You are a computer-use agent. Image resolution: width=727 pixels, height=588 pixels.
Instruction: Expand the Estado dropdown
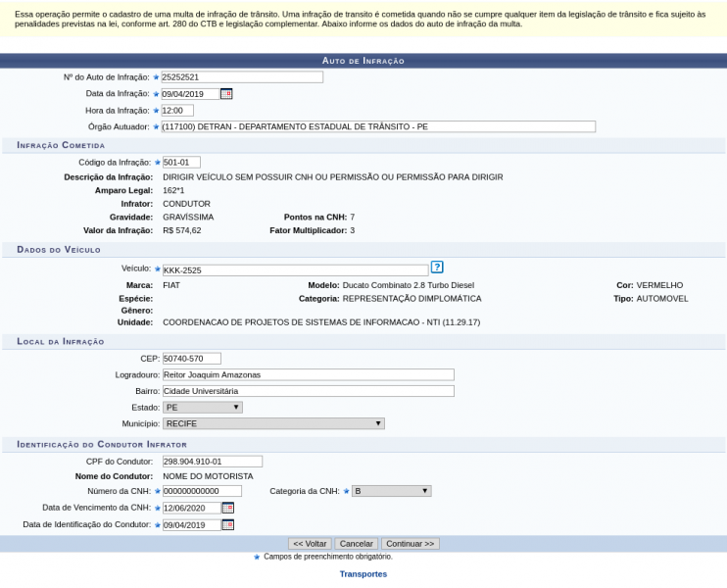[x=202, y=407]
